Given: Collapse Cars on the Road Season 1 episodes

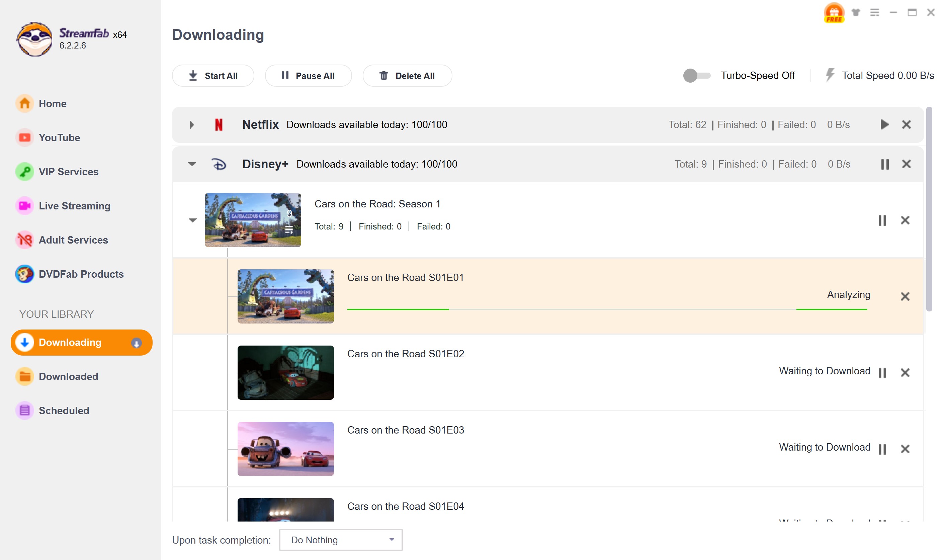Looking at the screenshot, I should point(192,220).
